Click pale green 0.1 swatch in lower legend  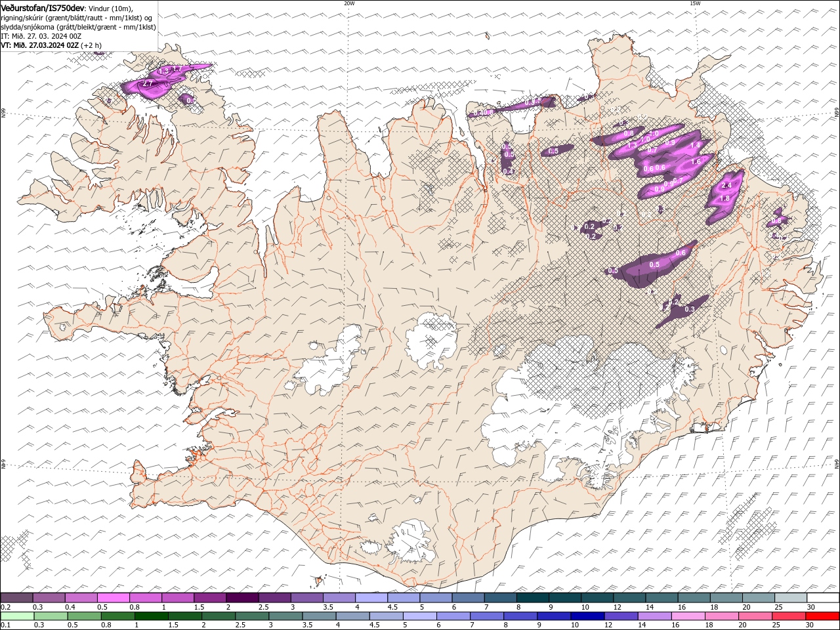[17, 616]
